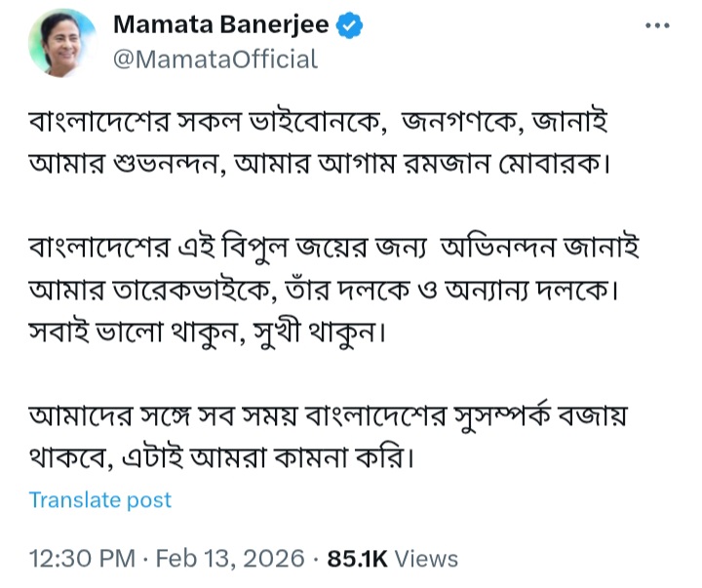This screenshot has width=702, height=588.
Task: Click the Views label text
Action: (x=427, y=559)
